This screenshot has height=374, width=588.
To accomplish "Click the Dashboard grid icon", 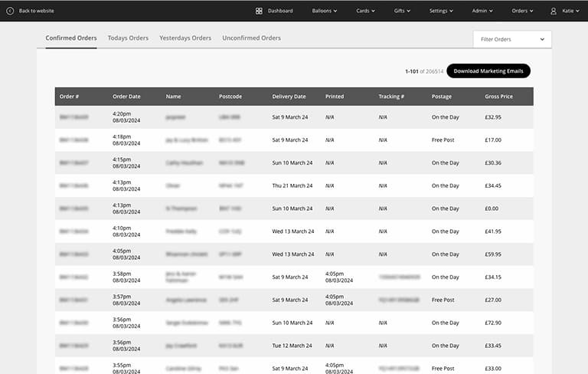I will click(x=259, y=11).
